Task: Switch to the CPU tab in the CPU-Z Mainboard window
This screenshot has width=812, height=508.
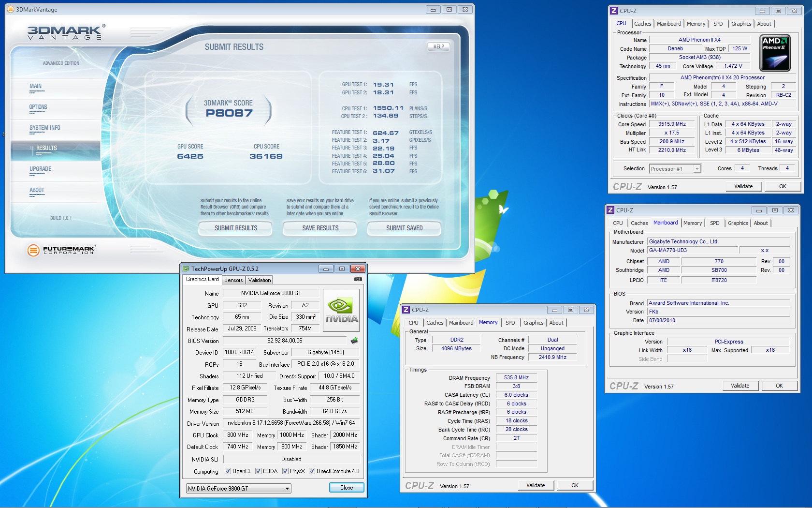Action: 618,223
